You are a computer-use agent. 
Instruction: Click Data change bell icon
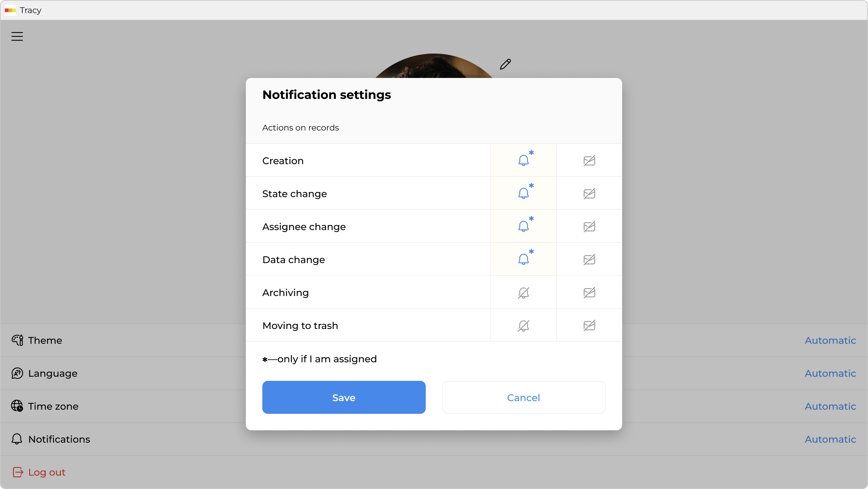523,259
